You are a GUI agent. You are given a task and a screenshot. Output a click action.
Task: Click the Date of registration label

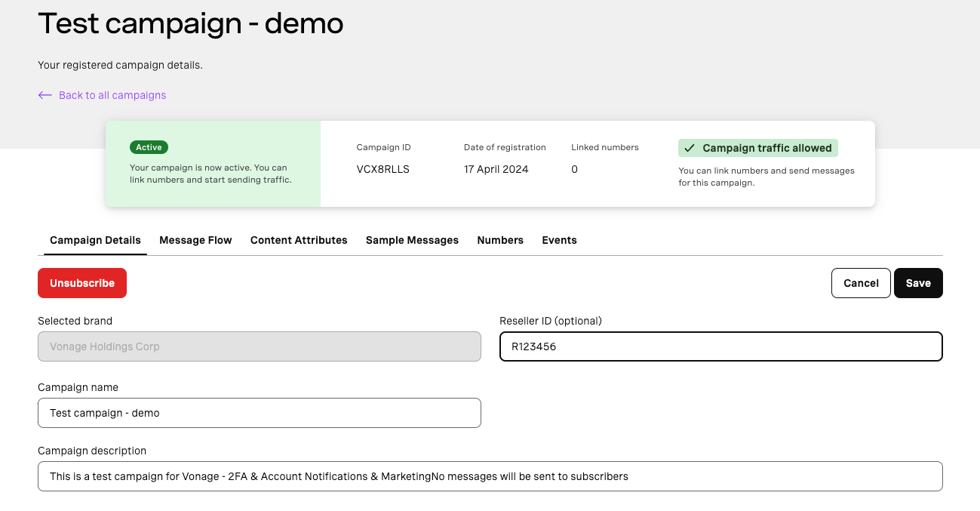505,147
